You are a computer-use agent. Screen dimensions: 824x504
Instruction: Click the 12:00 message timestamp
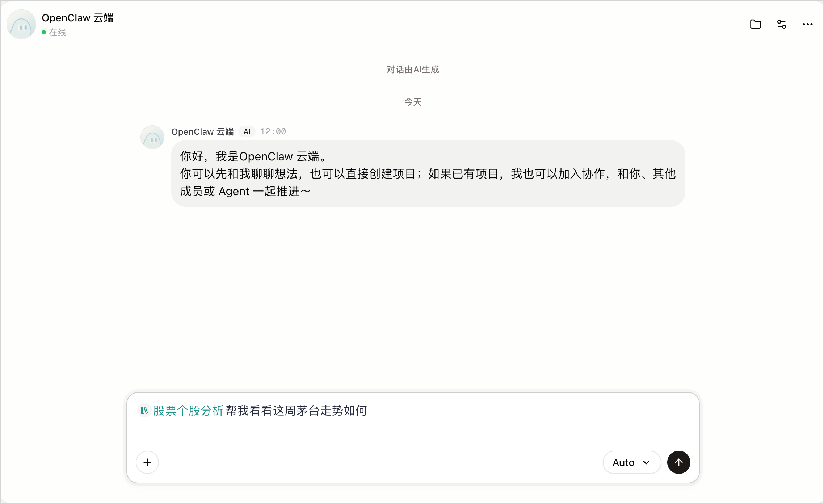point(273,131)
